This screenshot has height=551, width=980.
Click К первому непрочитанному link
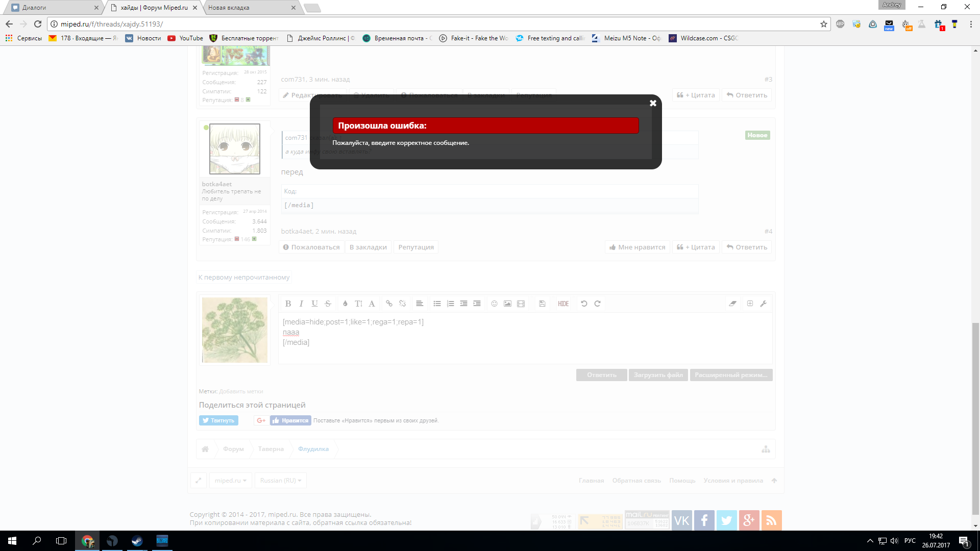[x=244, y=278]
